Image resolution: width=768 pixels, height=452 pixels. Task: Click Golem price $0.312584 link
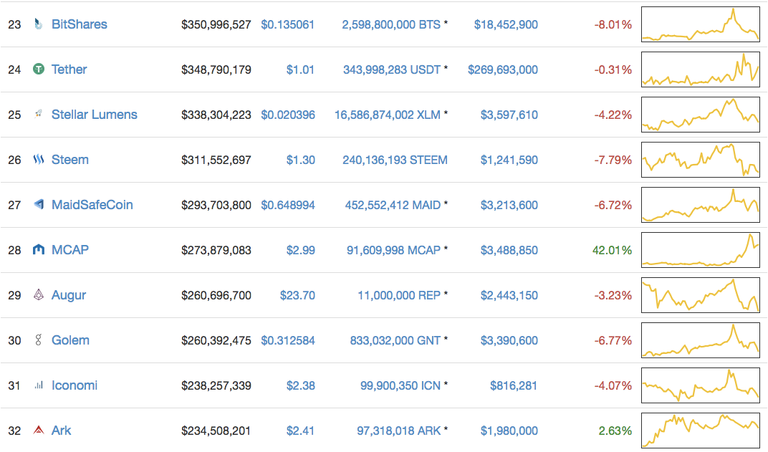tap(288, 340)
